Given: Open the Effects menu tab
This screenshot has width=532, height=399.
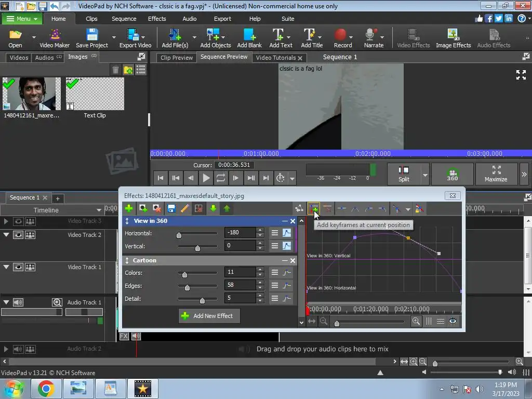Looking at the screenshot, I should [157, 19].
